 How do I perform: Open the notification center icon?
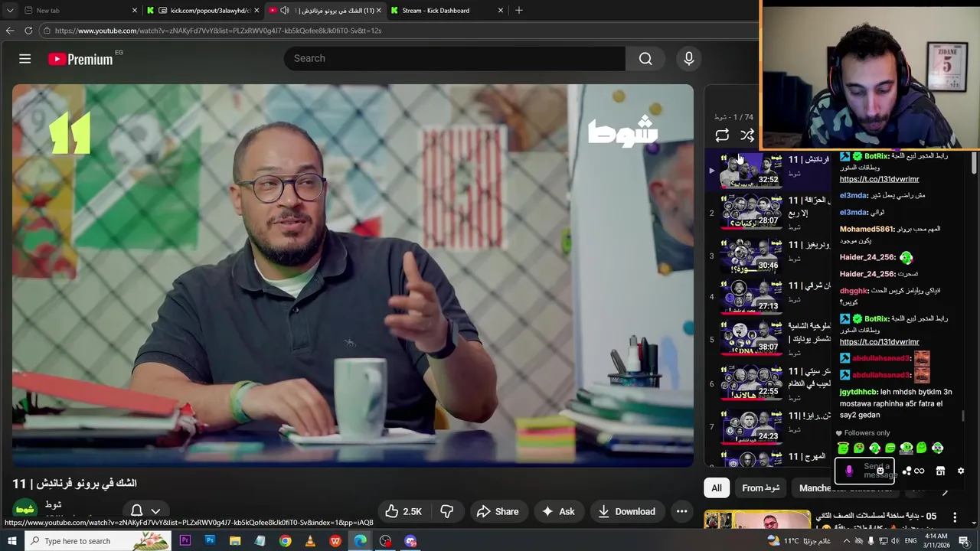(x=964, y=541)
